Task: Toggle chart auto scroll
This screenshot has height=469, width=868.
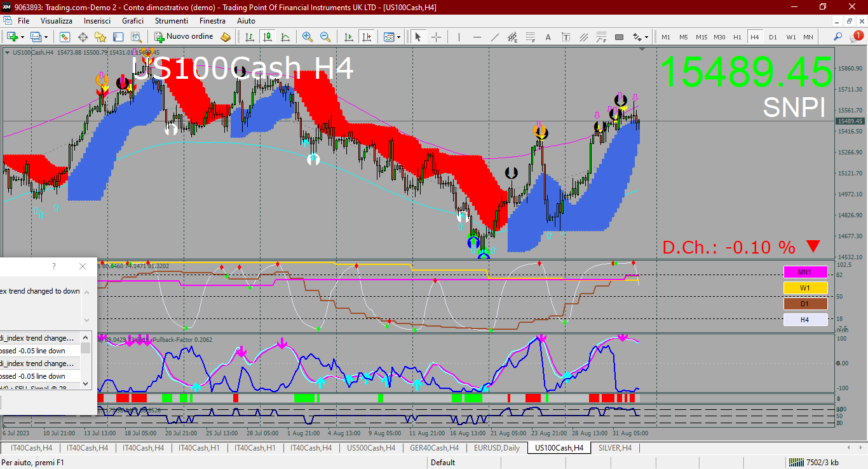Action: 348,37
